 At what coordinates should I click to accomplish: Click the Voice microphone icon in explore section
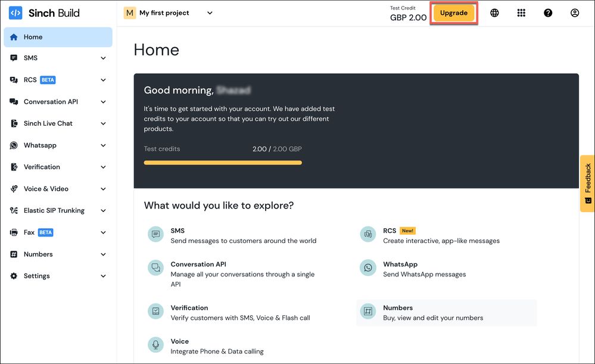tap(156, 345)
